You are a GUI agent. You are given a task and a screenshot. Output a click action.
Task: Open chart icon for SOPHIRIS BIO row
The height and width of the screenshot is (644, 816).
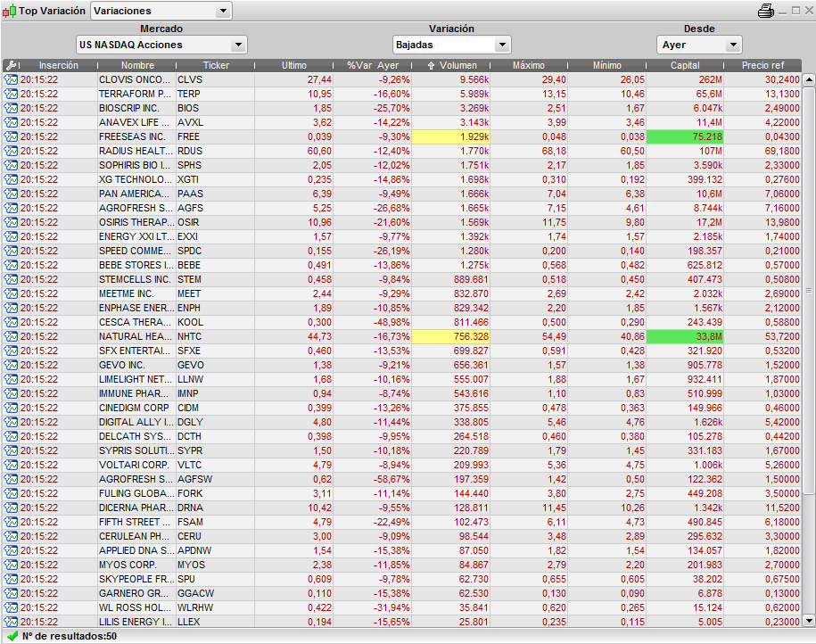click(x=11, y=166)
